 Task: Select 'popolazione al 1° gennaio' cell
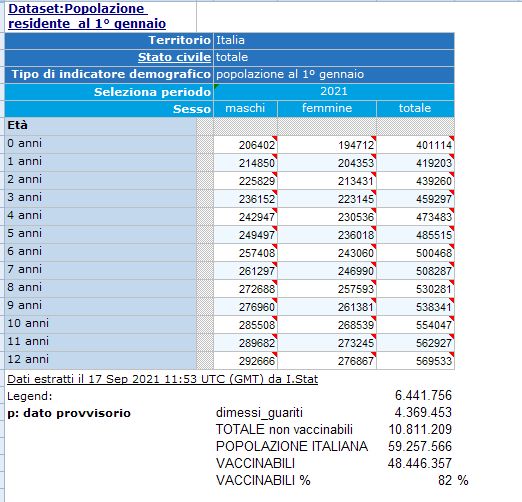(x=334, y=74)
